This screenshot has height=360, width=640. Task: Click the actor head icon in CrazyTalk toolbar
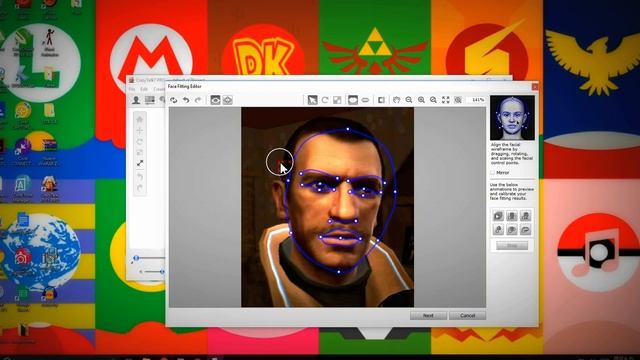pyautogui.click(x=136, y=100)
